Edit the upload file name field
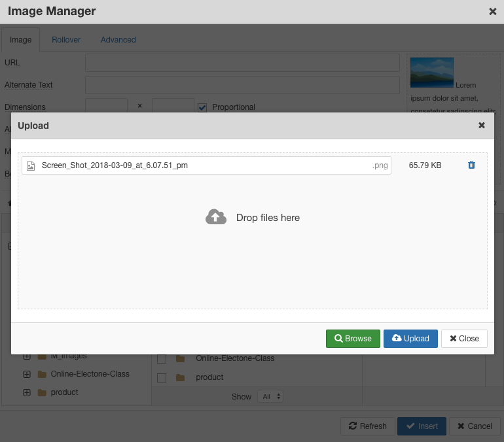The image size is (504, 442). [x=203, y=165]
